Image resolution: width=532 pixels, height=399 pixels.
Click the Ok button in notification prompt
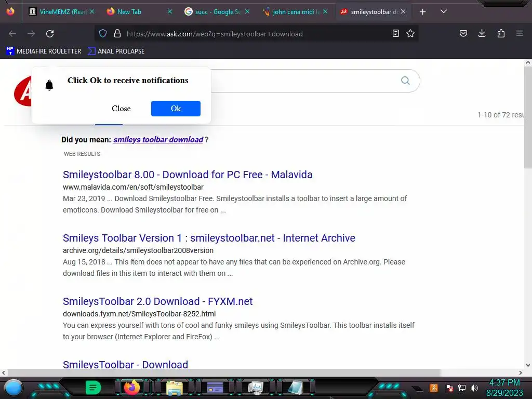coord(176,109)
